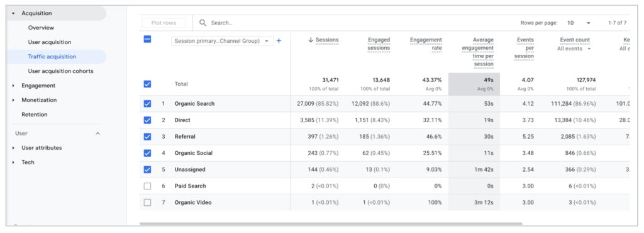
Task: Click the Plot rows button
Action: [164, 23]
